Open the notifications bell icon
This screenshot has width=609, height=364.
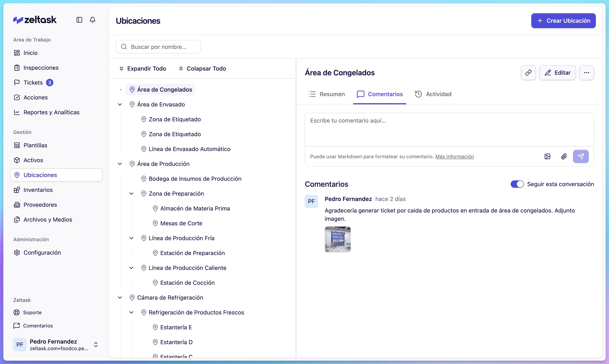click(x=93, y=20)
